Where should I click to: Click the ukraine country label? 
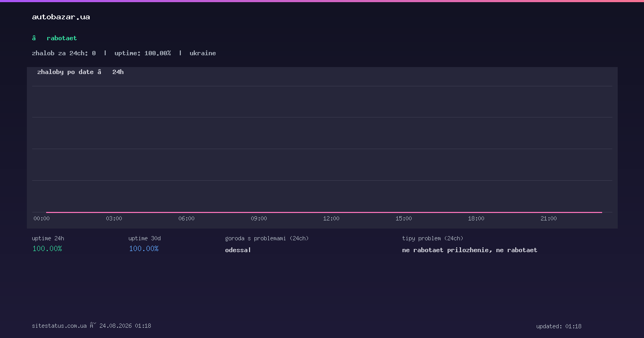(203, 53)
